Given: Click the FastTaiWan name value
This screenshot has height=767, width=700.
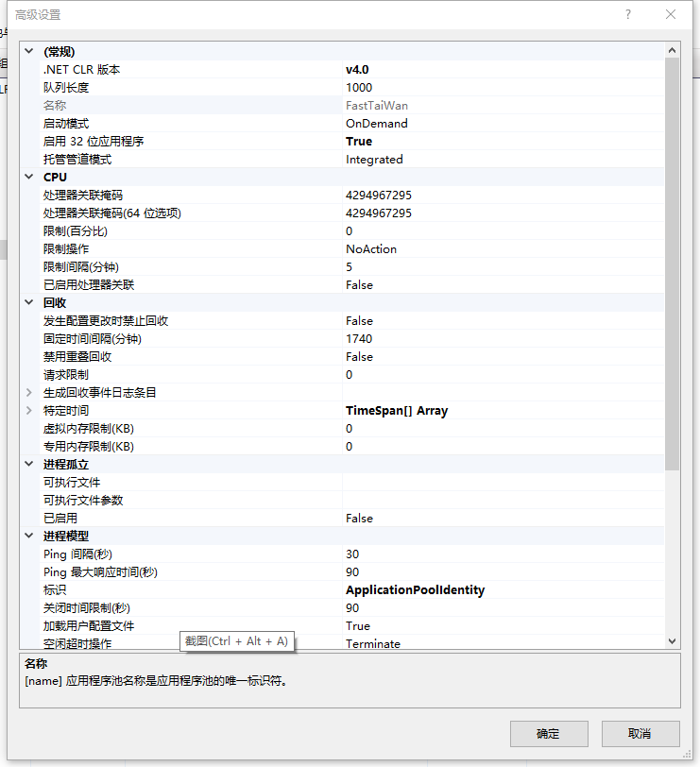Looking at the screenshot, I should (377, 106).
